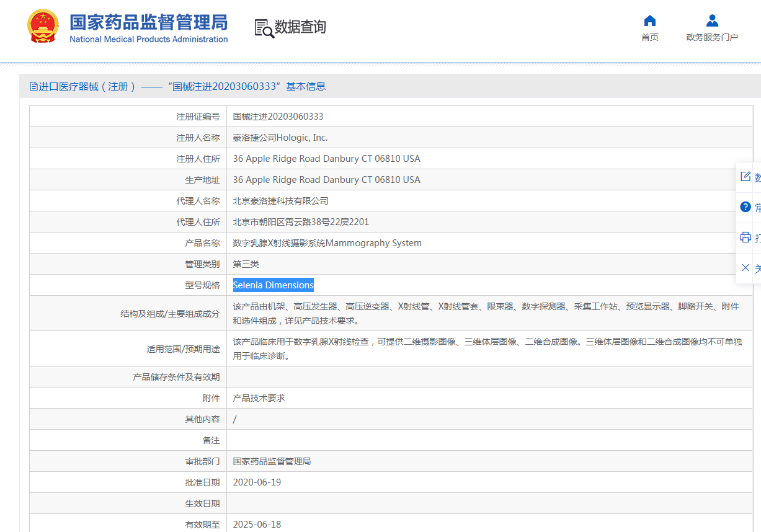The width and height of the screenshot is (761, 532).
Task: Click expiry date 2025-06-18
Action: click(257, 525)
